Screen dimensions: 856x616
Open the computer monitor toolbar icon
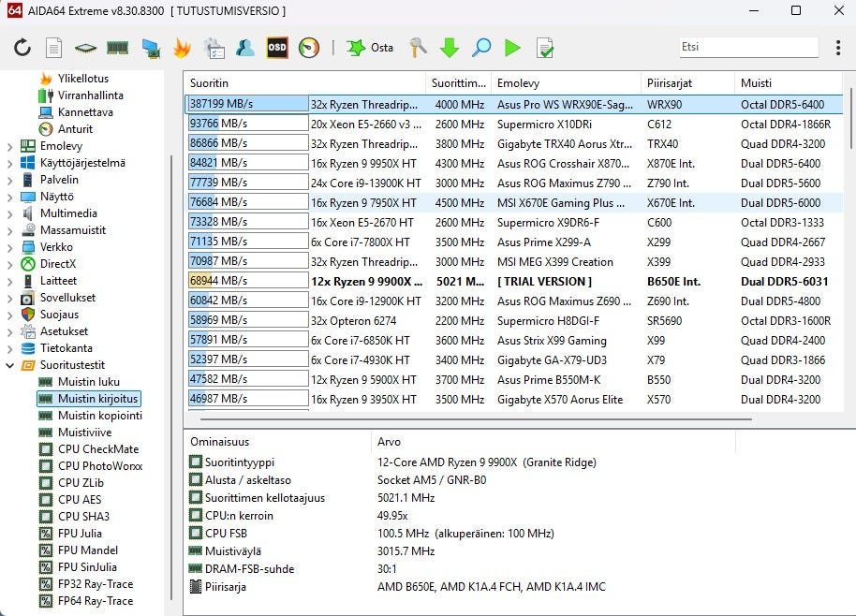151,48
